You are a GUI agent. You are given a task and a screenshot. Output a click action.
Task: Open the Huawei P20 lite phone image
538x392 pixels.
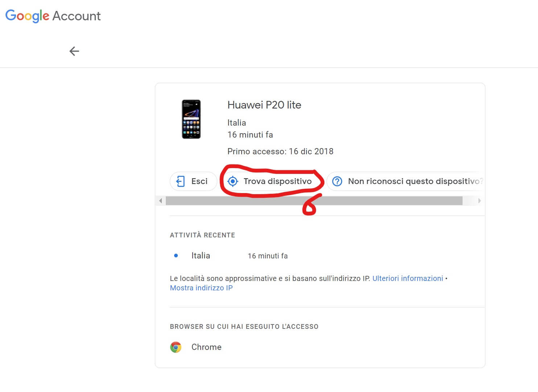(x=191, y=119)
